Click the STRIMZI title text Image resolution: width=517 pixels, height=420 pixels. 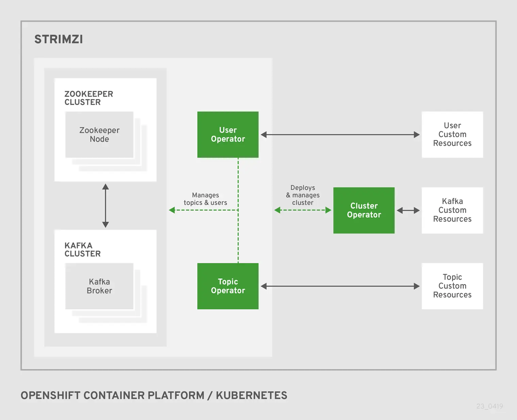(x=59, y=39)
